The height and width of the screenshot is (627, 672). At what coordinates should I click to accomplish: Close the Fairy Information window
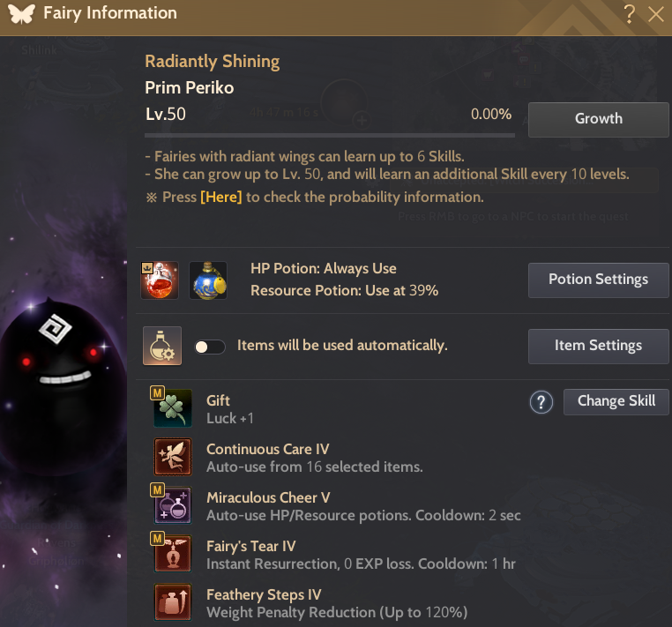(656, 14)
